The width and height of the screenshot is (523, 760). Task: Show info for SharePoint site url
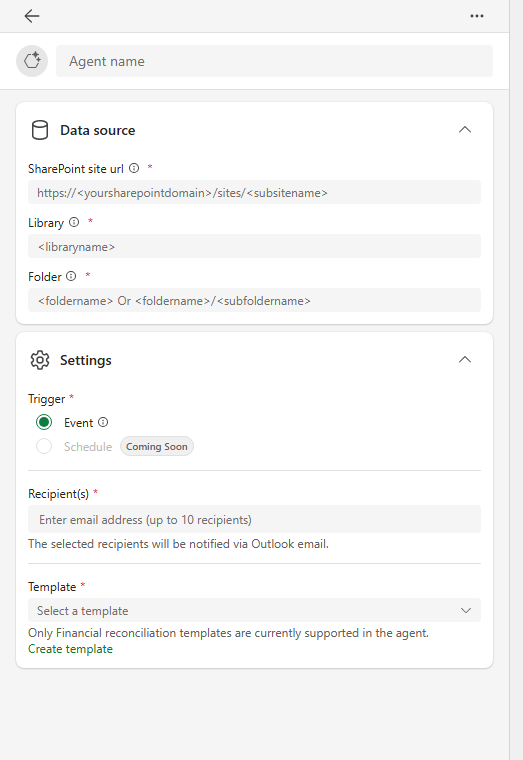(134, 168)
